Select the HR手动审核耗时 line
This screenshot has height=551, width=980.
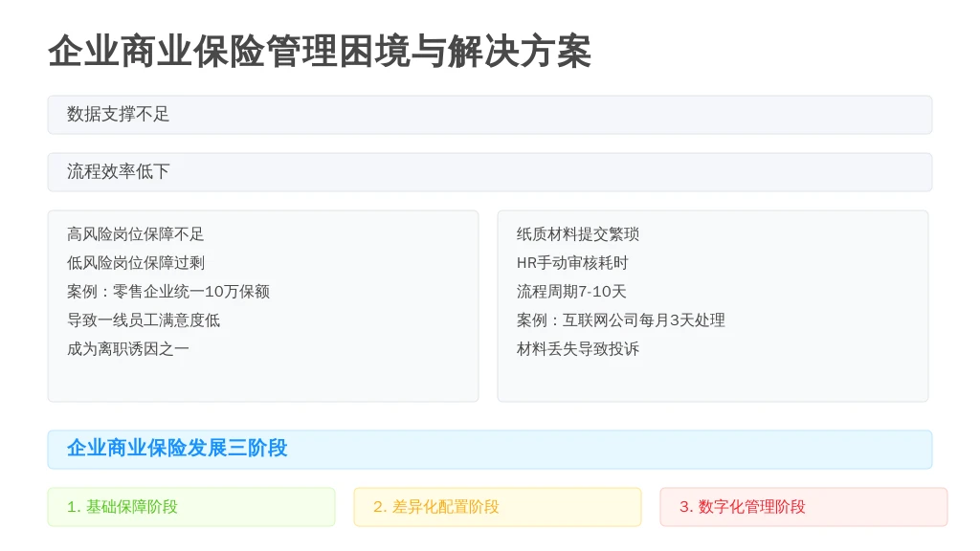[572, 263]
